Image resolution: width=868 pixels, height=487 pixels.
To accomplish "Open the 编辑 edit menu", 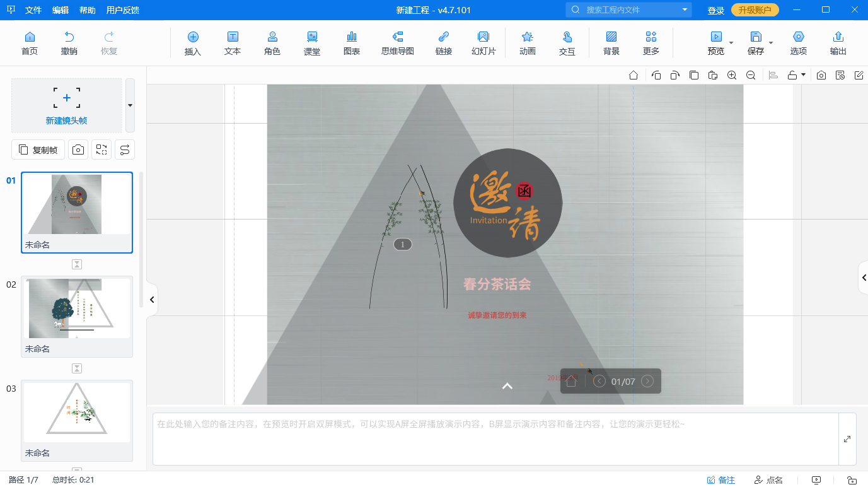I will 61,10.
